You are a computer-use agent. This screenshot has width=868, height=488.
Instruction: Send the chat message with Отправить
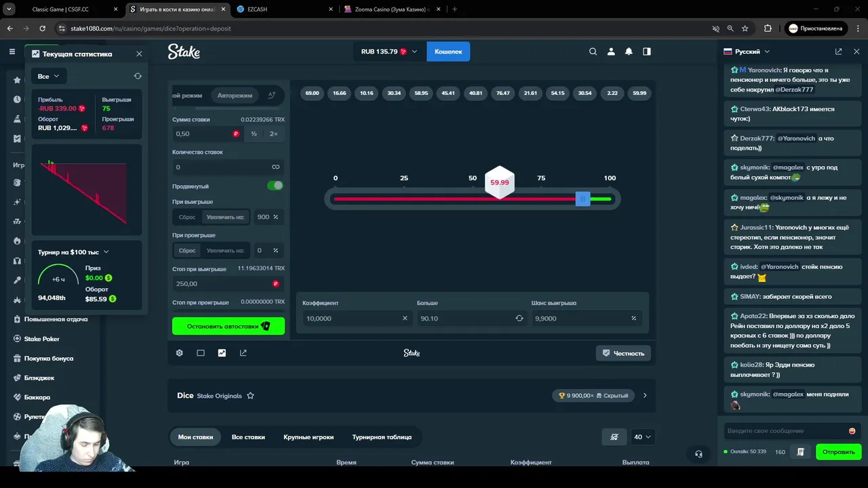coord(838,452)
